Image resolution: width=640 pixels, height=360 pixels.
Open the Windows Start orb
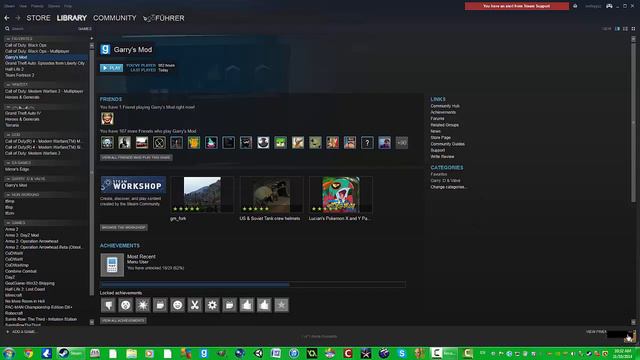[x=9, y=353]
